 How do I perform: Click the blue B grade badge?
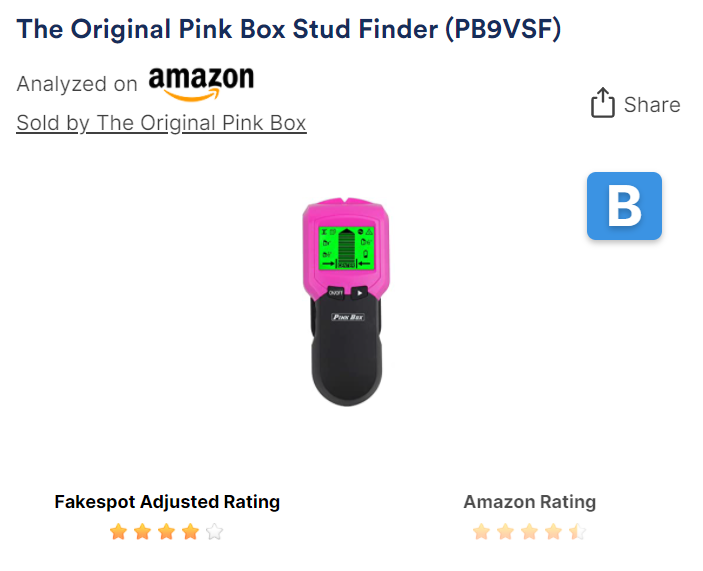[x=624, y=206]
